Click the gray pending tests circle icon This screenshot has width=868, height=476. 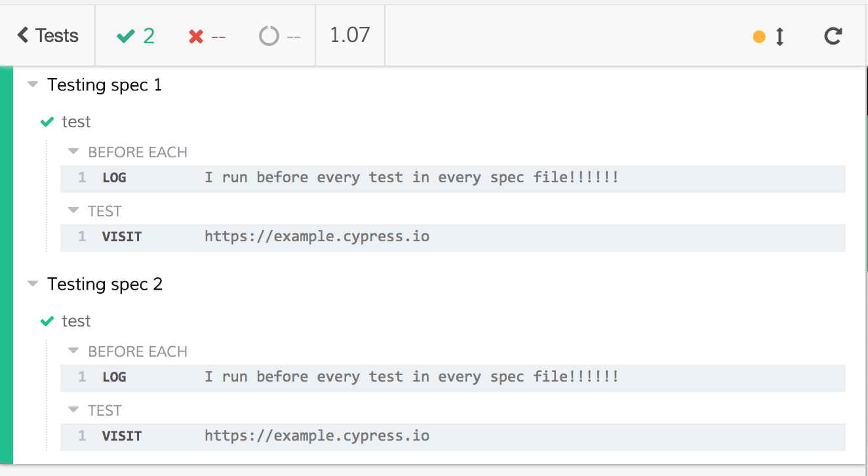(x=268, y=36)
